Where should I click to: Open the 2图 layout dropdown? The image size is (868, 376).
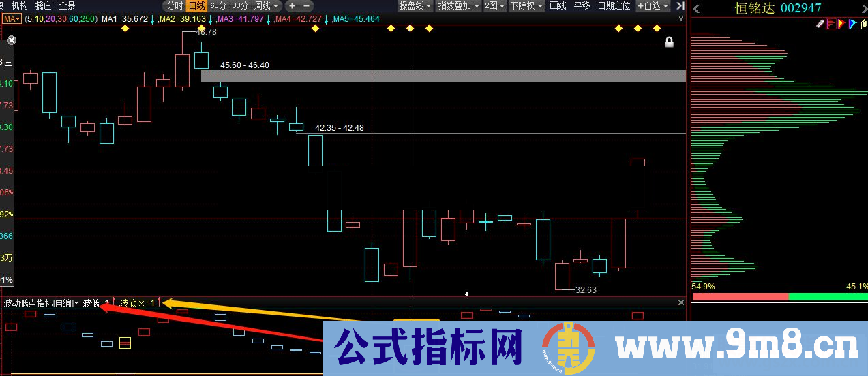point(494,5)
